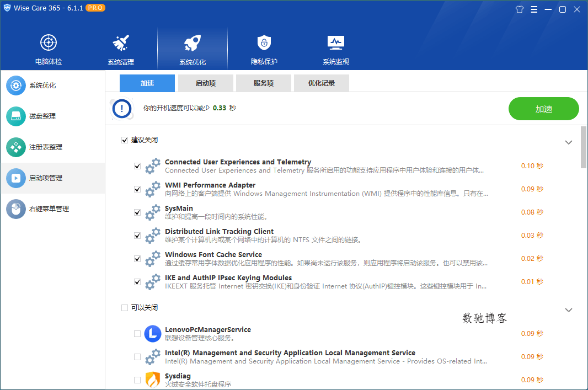Select the 系统优化 rocket icon

click(193, 42)
